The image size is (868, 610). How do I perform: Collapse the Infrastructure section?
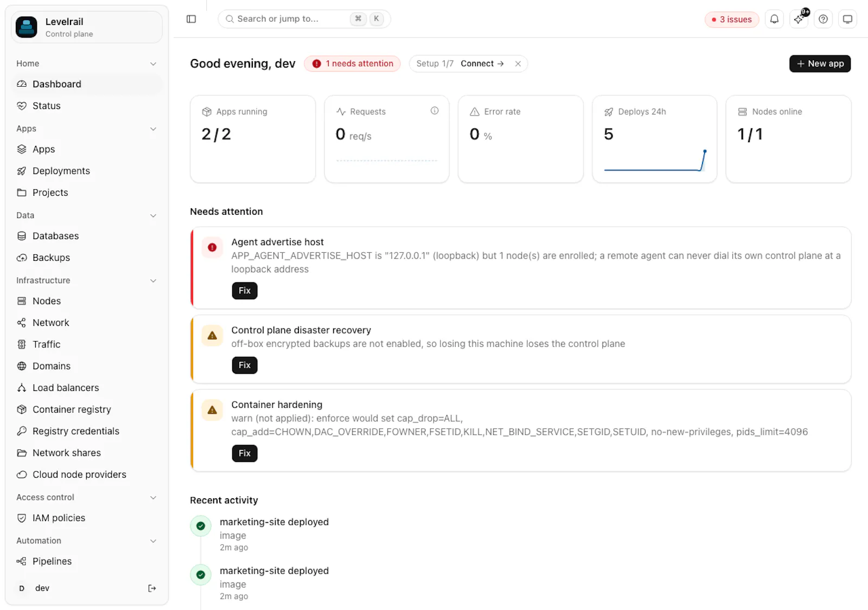(153, 280)
